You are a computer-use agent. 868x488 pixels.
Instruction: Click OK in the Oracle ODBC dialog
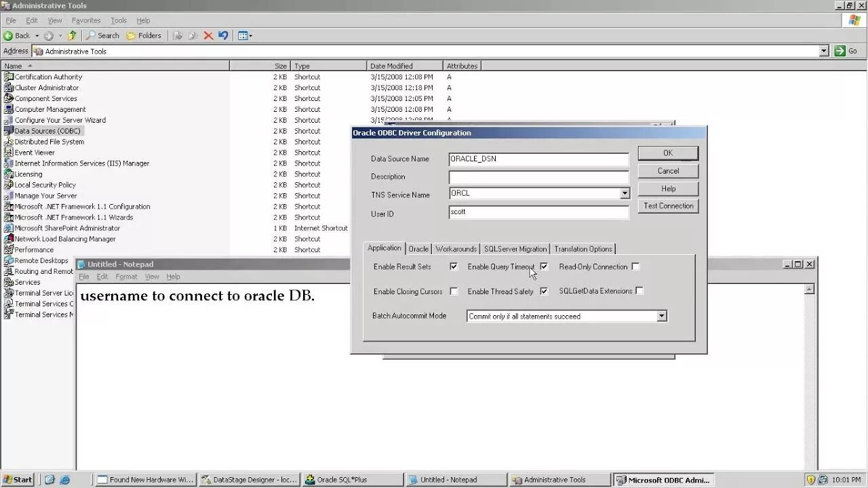click(668, 153)
